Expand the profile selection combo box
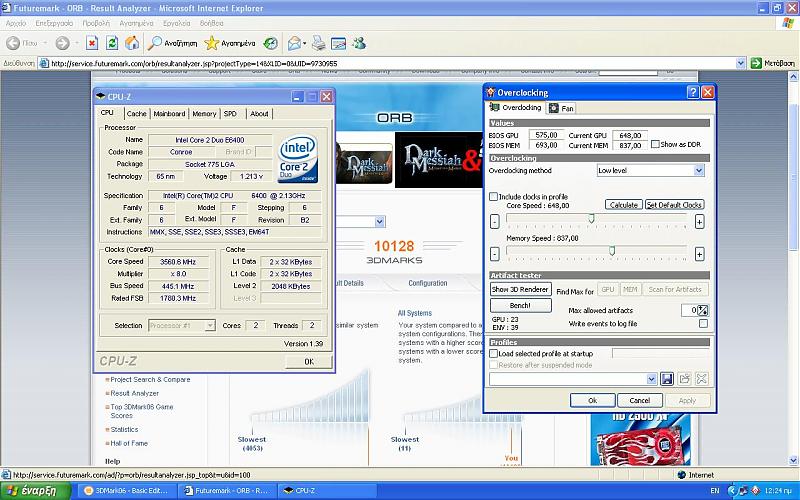Viewport: 800px width, 500px height. [x=651, y=379]
